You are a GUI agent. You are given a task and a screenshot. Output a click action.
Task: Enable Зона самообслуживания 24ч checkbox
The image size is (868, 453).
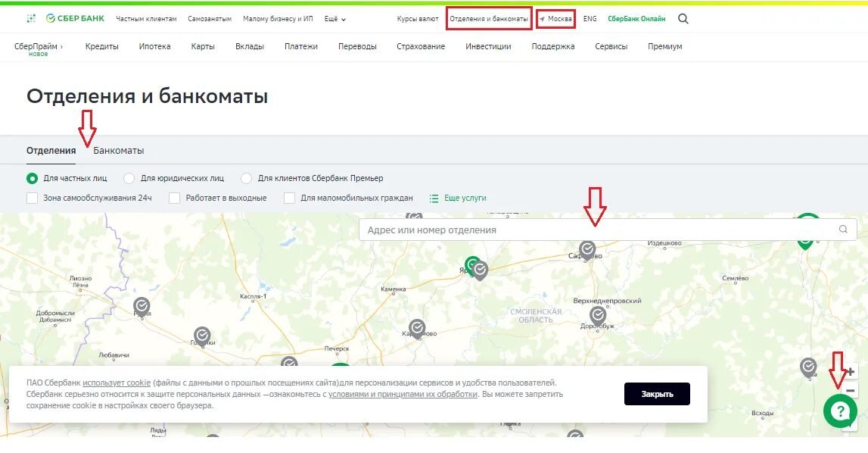32,198
